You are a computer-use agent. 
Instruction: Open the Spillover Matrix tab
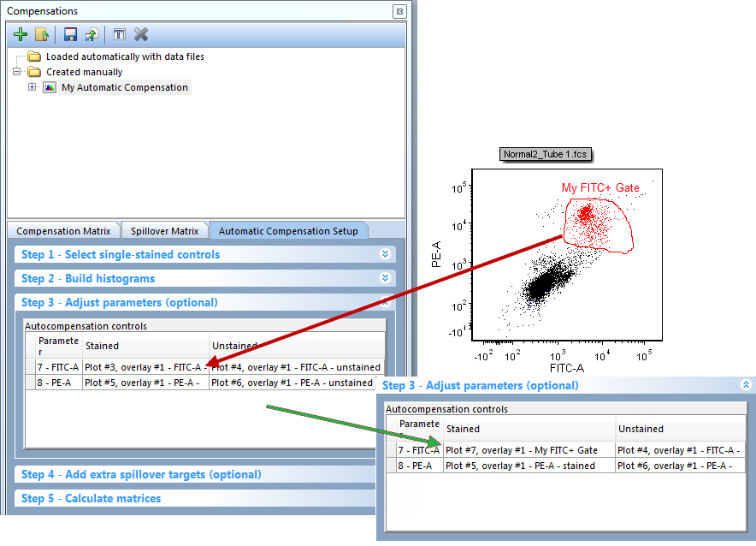(165, 231)
